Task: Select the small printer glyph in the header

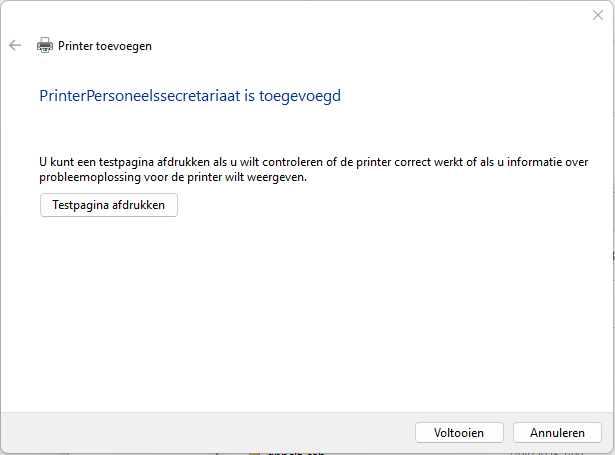Action: [x=44, y=45]
